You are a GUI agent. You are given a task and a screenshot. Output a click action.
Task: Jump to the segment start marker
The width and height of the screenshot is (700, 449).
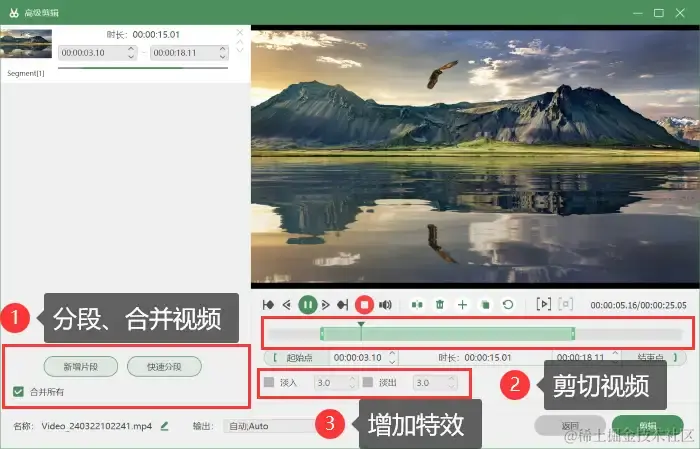click(x=268, y=305)
